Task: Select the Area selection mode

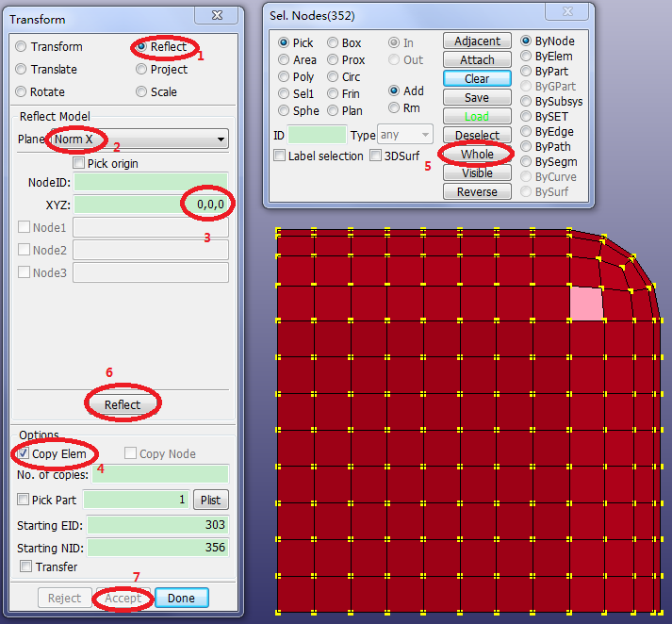Action: coord(284,59)
